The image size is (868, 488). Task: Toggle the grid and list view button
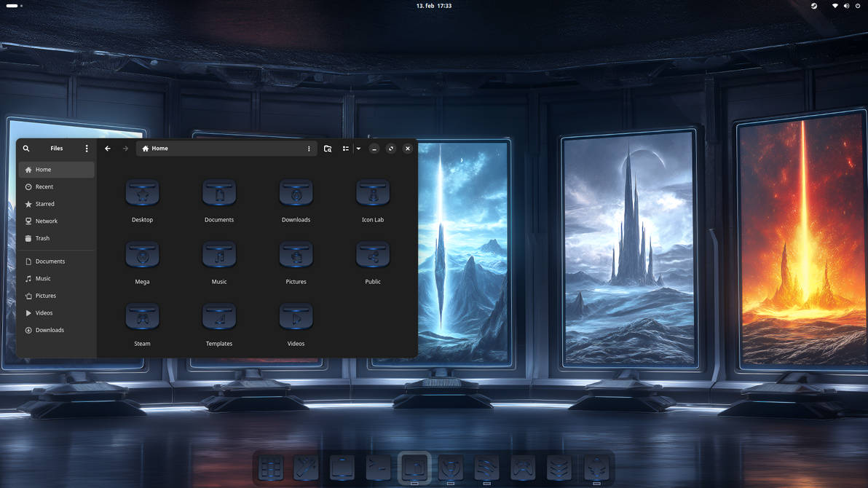[345, 149]
